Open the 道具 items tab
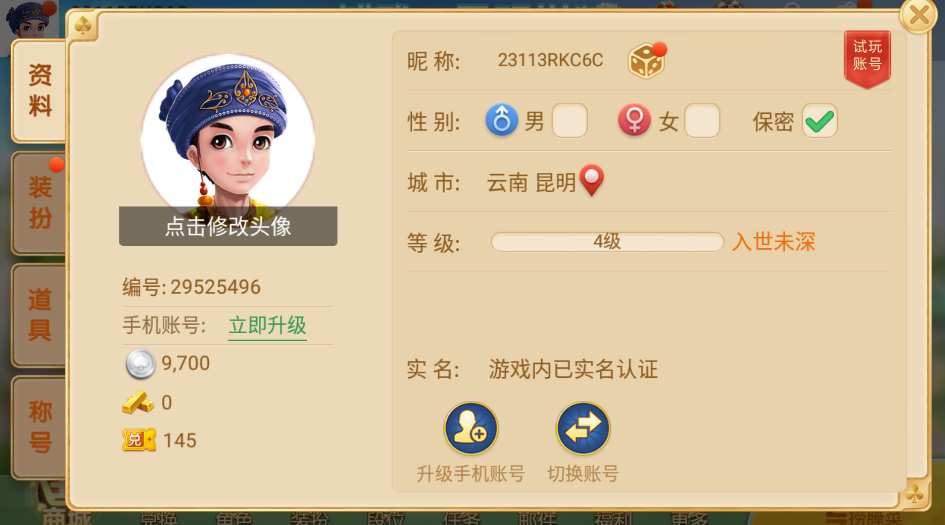945x525 pixels. 40,315
